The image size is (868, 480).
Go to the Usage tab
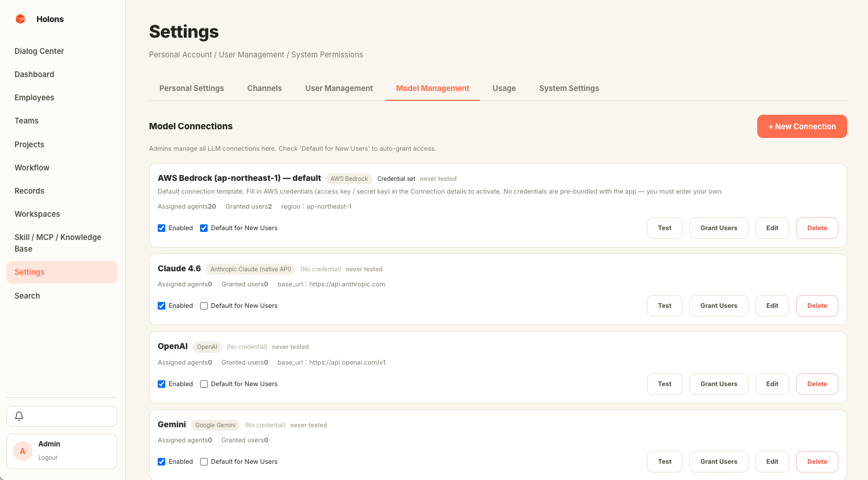tap(504, 88)
